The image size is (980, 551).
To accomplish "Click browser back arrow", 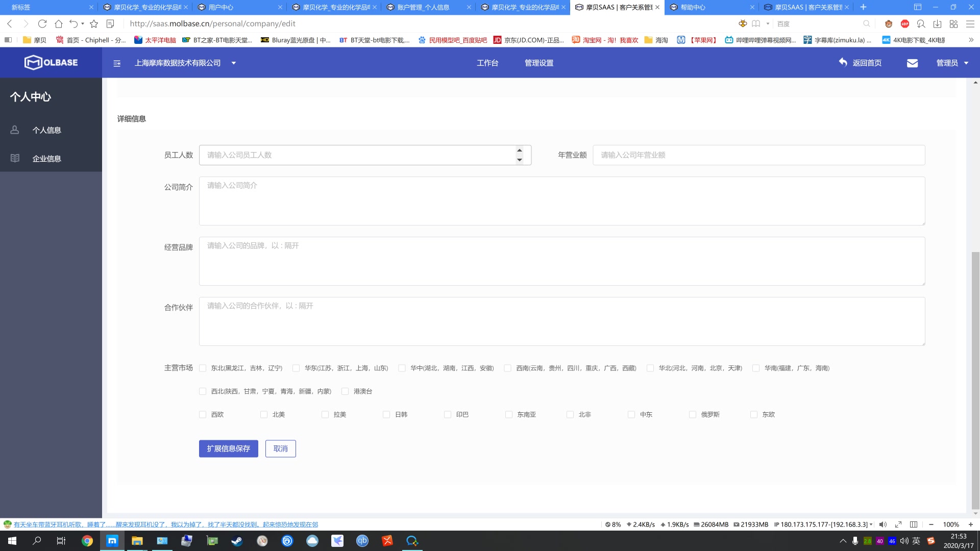I will (10, 23).
